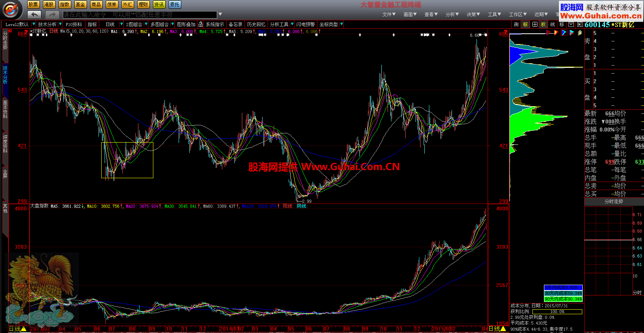Click the 分时走势 mini chart header
This screenshot has height=333, width=644.
(x=614, y=202)
